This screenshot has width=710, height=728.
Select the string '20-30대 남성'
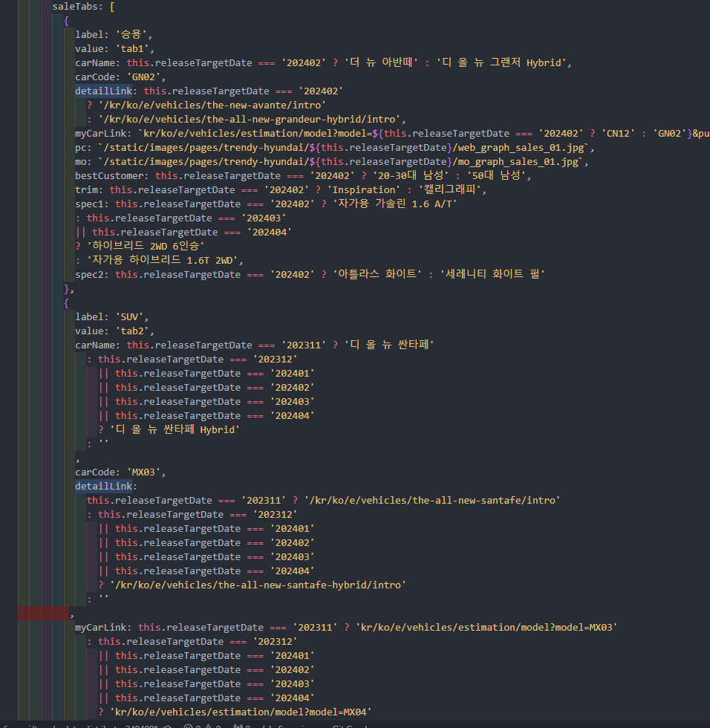(411, 176)
